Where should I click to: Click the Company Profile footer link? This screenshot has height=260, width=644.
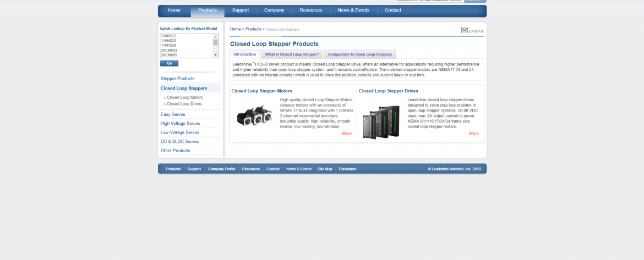click(221, 169)
